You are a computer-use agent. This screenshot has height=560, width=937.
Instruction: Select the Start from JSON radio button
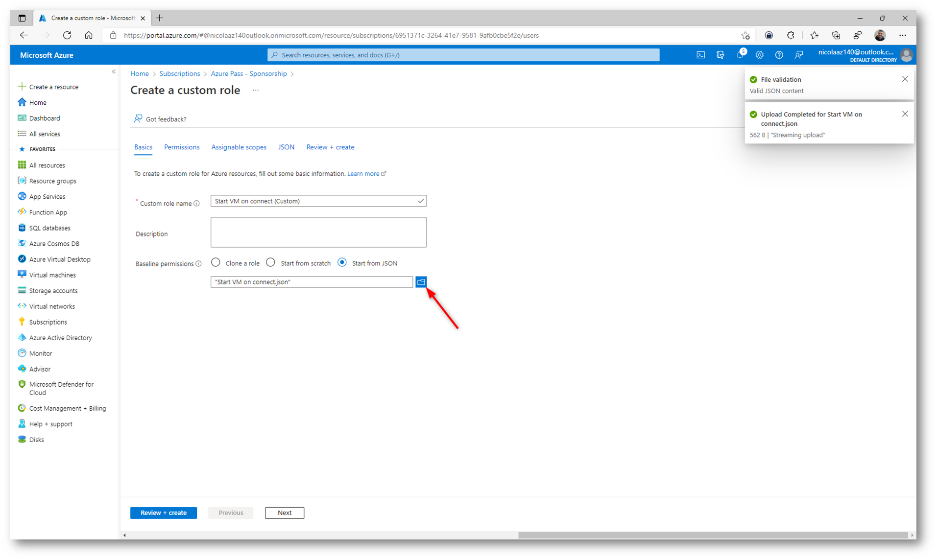coord(342,263)
